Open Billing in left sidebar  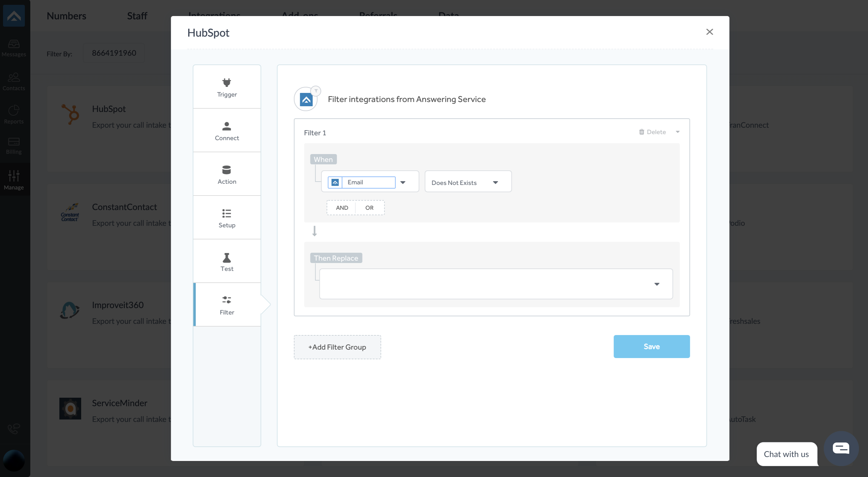pos(14,146)
